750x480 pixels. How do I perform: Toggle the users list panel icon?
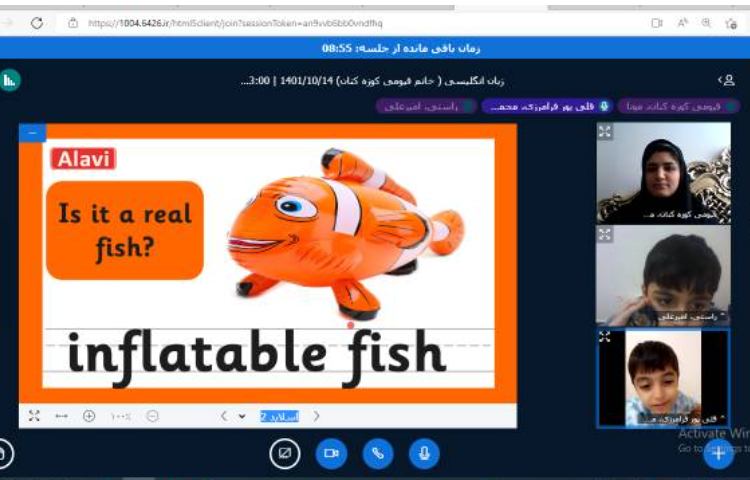tap(727, 80)
